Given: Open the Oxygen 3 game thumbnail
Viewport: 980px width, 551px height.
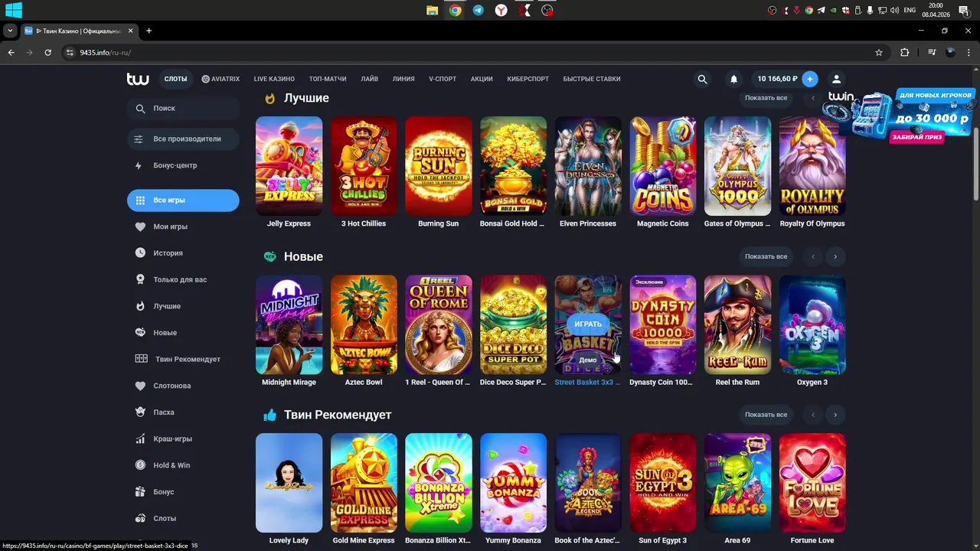Looking at the screenshot, I should click(812, 324).
